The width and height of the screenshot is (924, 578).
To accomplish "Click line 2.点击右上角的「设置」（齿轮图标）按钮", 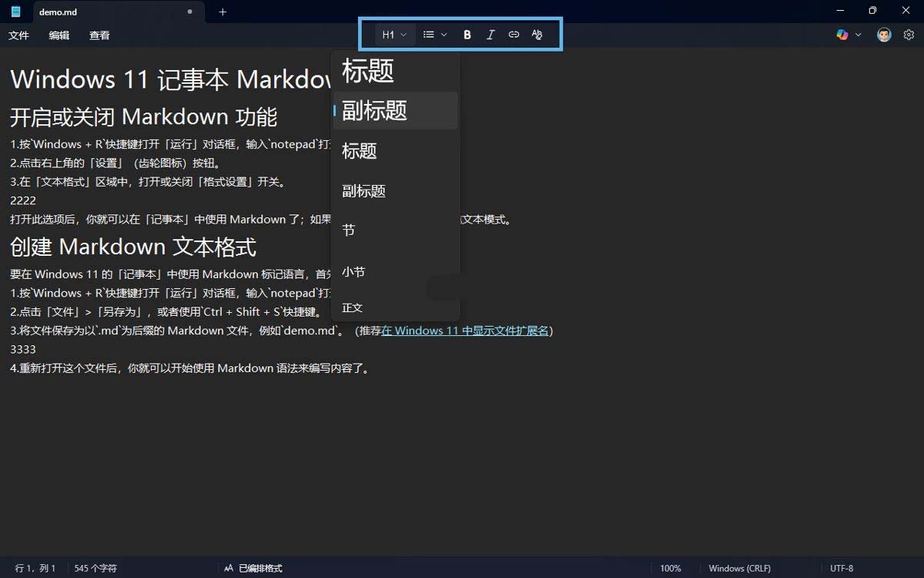I will (116, 163).
